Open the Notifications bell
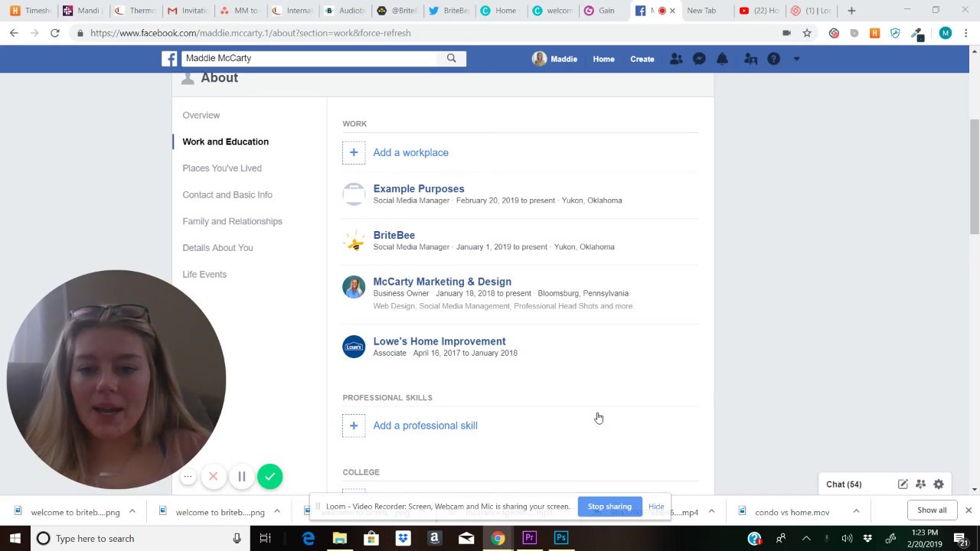Image resolution: width=980 pixels, height=551 pixels. click(722, 59)
